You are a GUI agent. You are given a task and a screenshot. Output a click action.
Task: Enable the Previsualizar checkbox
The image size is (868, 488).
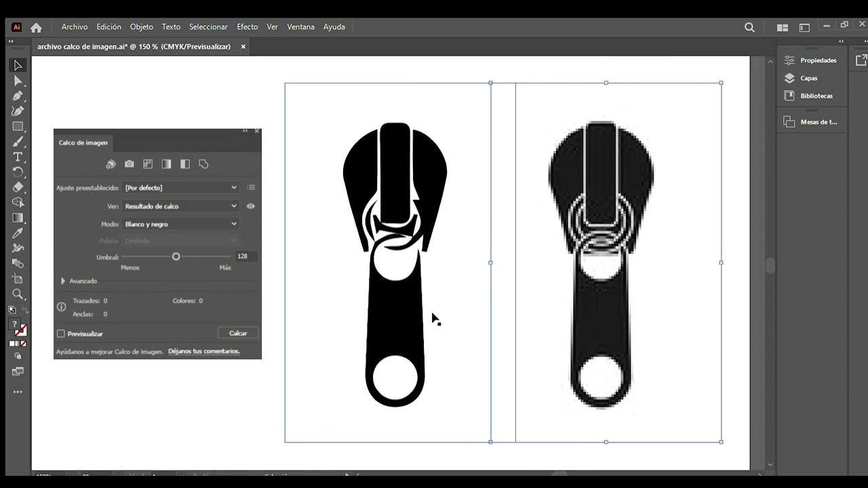[x=61, y=333]
